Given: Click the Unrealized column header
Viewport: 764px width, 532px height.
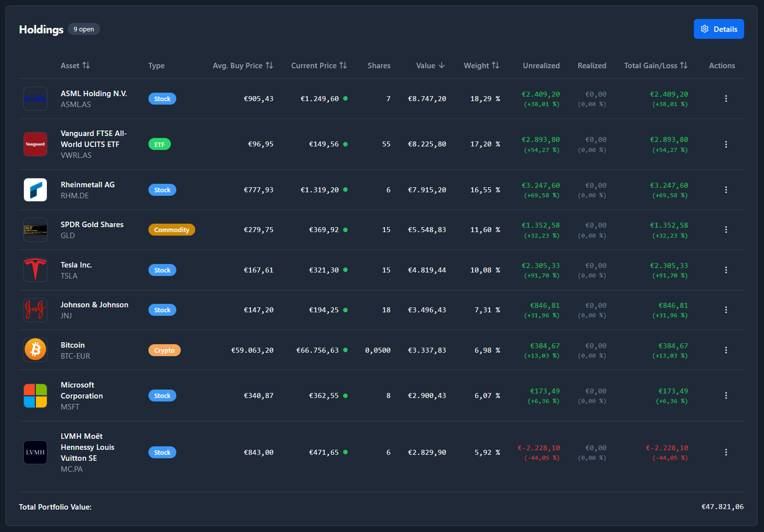Looking at the screenshot, I should (541, 65).
